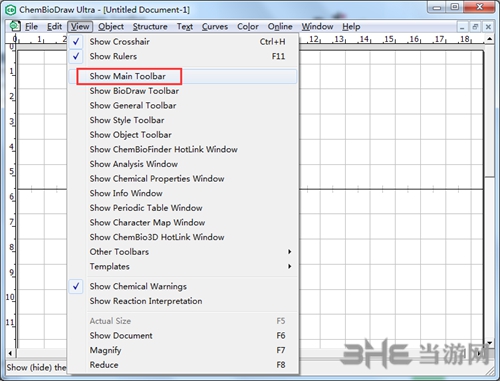The width and height of the screenshot is (500, 381).
Task: Enable Show Main Toolbar
Action: 183,76
